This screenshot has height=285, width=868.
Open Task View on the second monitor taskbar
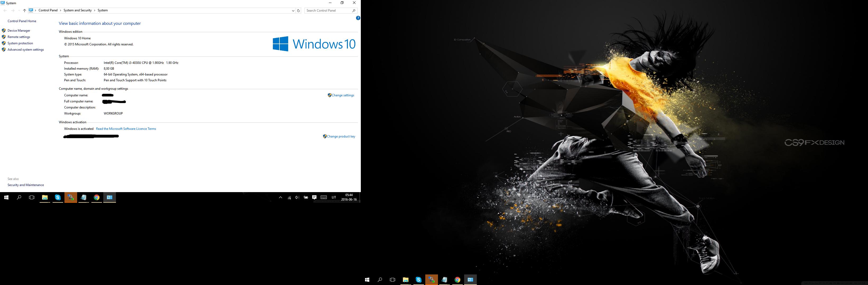pyautogui.click(x=393, y=280)
